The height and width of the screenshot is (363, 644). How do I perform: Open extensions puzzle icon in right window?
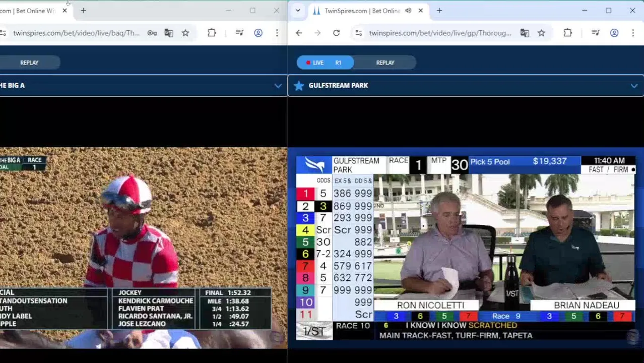click(x=567, y=33)
